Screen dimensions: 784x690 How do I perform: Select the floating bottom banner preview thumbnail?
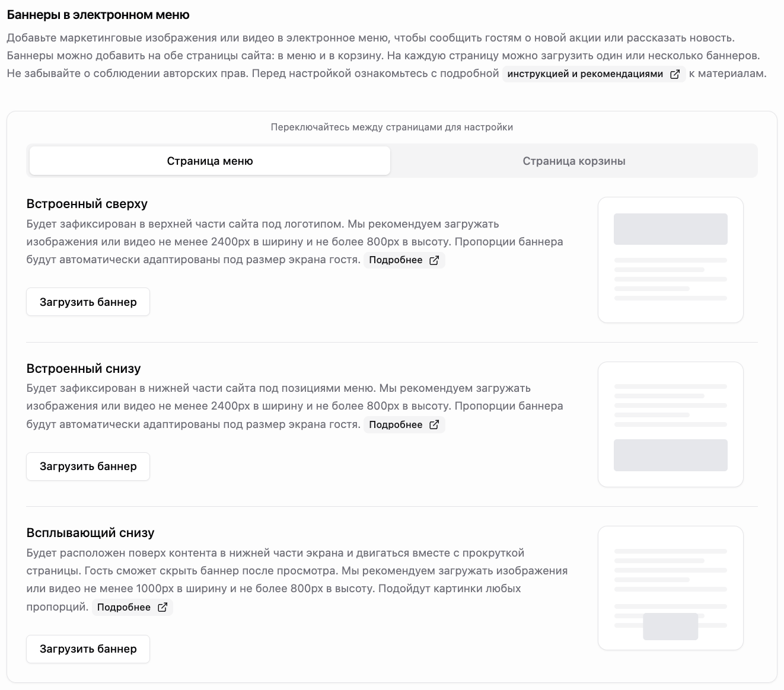671,588
